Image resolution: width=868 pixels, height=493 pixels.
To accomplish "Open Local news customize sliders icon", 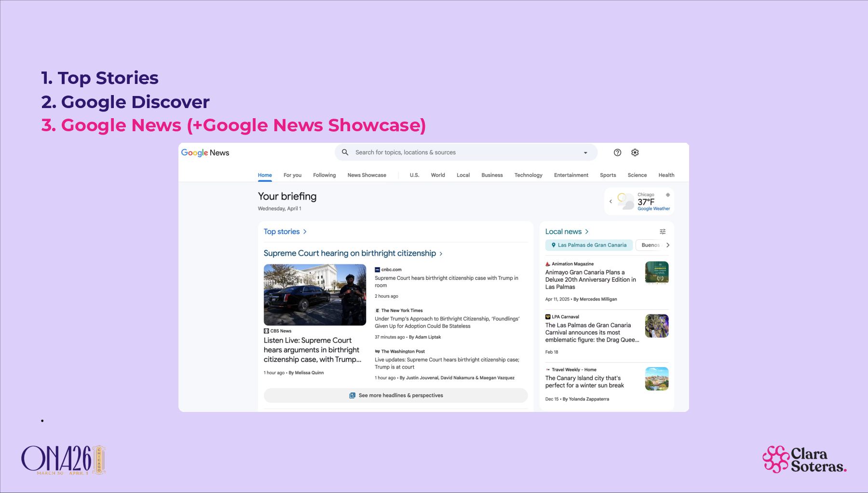I will pyautogui.click(x=663, y=232).
